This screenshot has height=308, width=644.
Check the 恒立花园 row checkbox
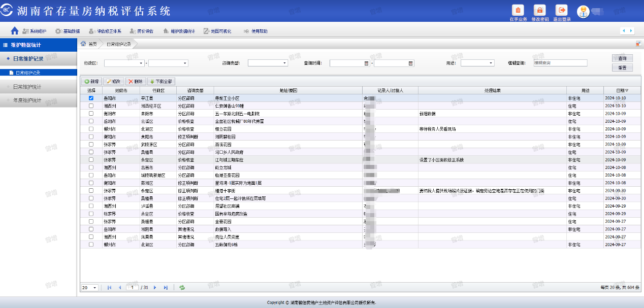coord(91,129)
